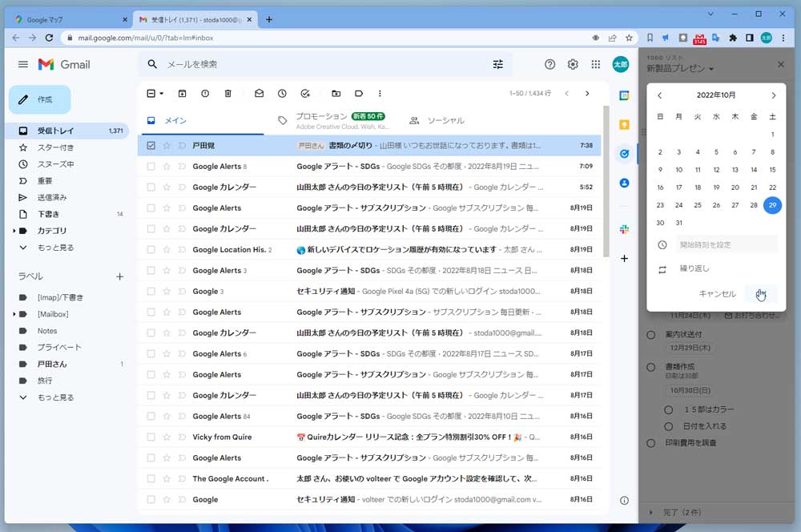Image resolution: width=801 pixels, height=532 pixels.
Task: Mark selected email as unread icon
Action: (259, 94)
